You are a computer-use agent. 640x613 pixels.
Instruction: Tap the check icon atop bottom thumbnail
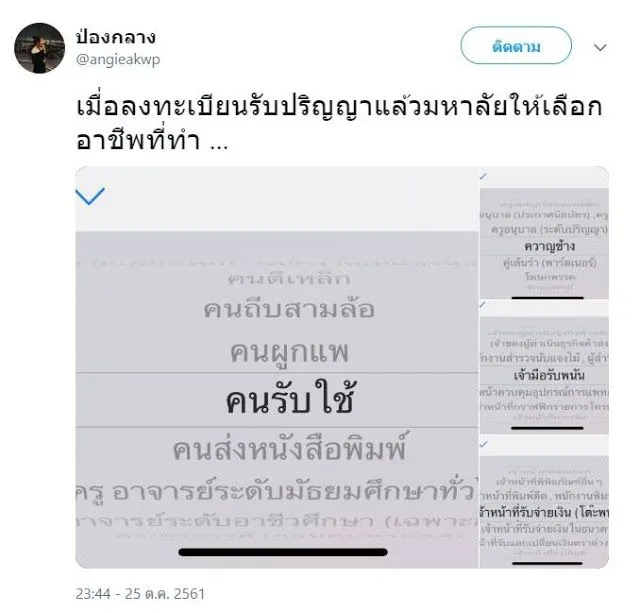pyautogui.click(x=484, y=444)
